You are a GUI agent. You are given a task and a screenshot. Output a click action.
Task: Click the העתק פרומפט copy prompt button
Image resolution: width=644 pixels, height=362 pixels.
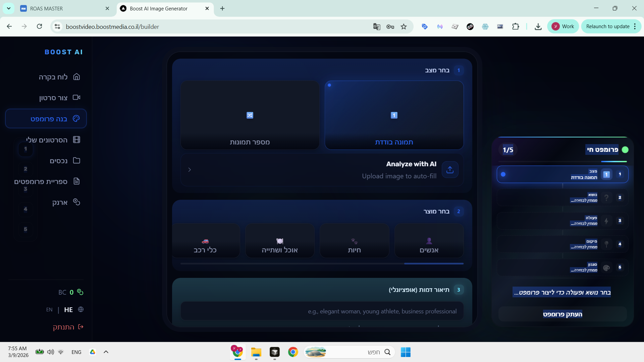(562, 314)
